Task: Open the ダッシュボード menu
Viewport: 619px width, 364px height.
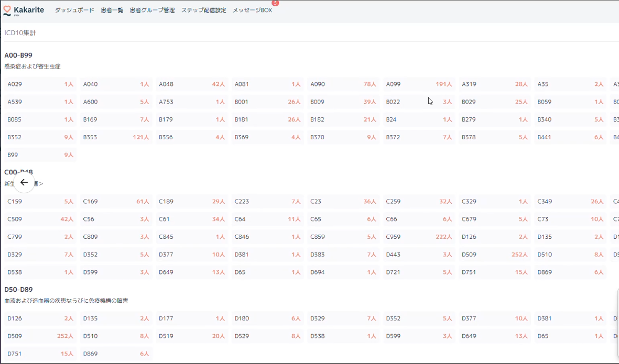Action: click(74, 10)
